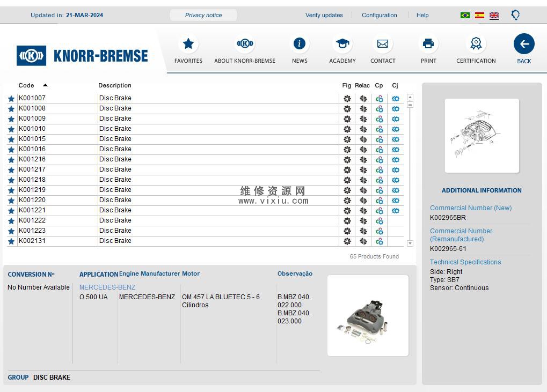
Task: Switch language to English flag
Action: (x=494, y=16)
